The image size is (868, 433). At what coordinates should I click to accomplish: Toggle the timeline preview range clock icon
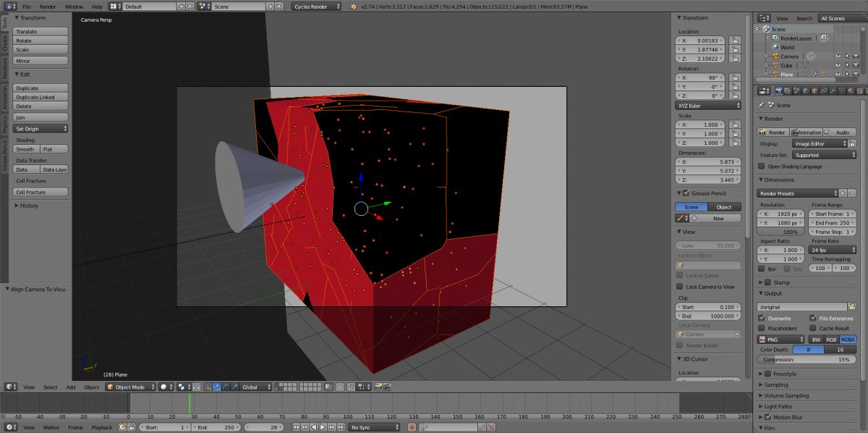(x=122, y=427)
